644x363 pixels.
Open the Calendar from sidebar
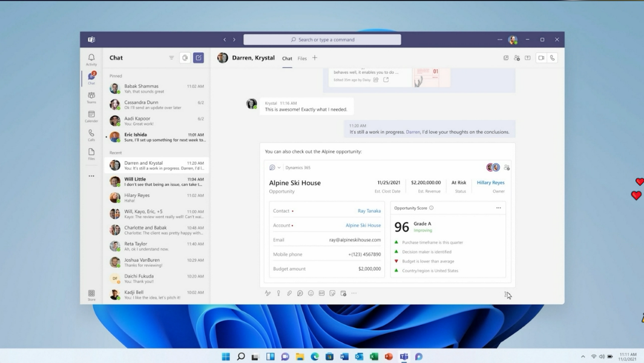tap(91, 116)
